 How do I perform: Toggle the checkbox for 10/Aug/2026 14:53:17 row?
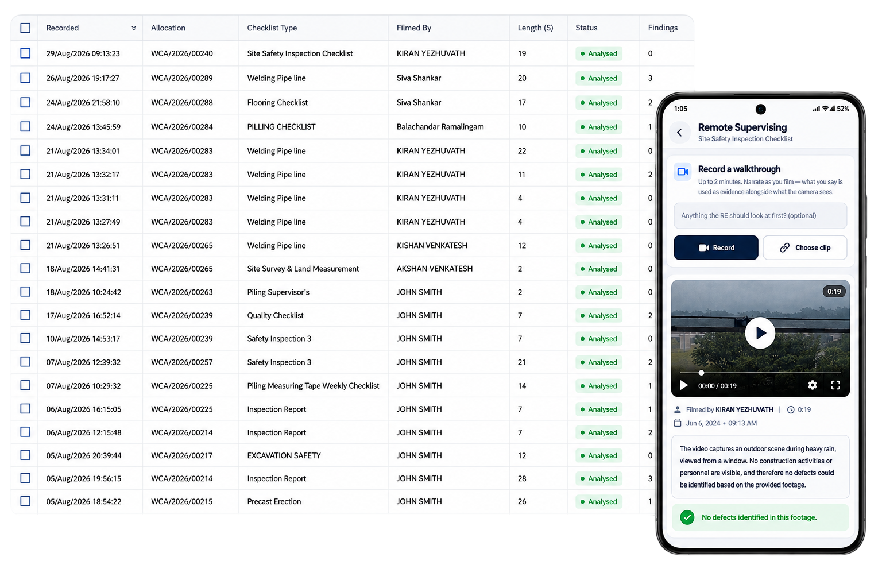[25, 338]
